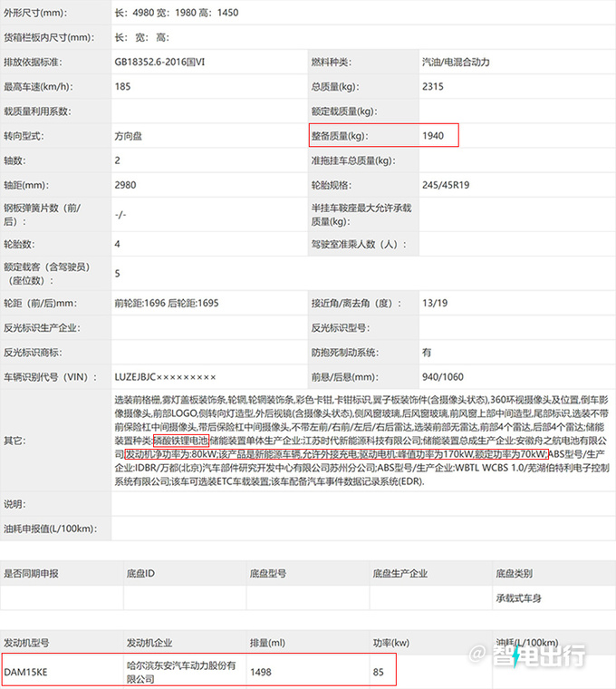Click the 准拖挂车总质量(kg) label

click(x=354, y=160)
